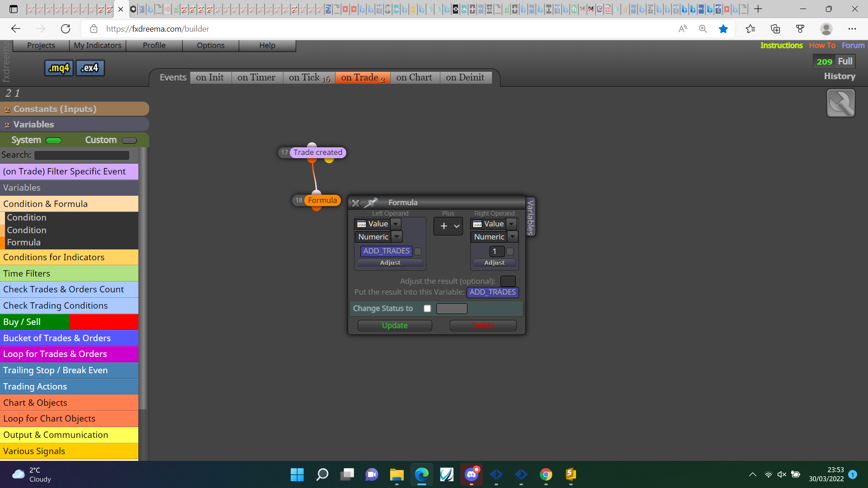The height and width of the screenshot is (488, 868).
Task: Switch to the on Tick events tab
Action: tap(309, 77)
